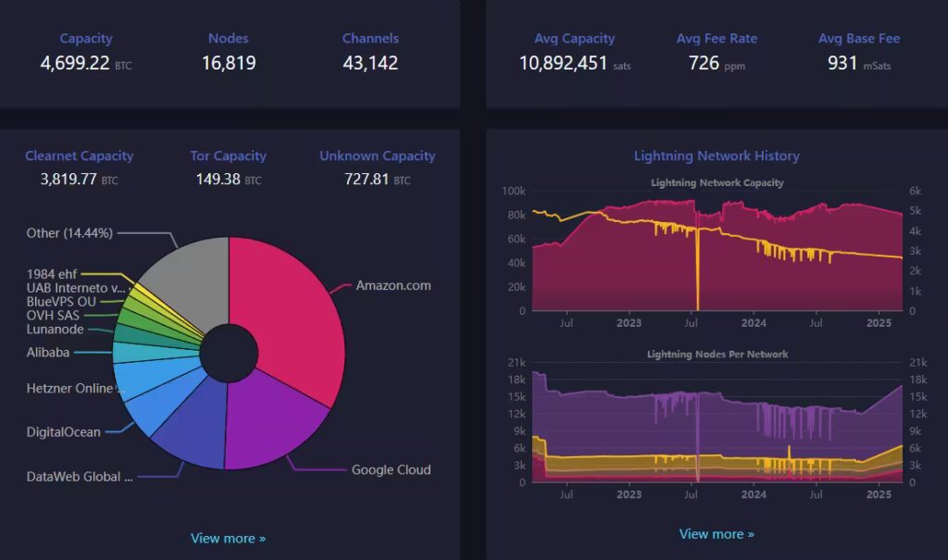
Task: Select the BlueVPS OU label
Action: click(59, 301)
